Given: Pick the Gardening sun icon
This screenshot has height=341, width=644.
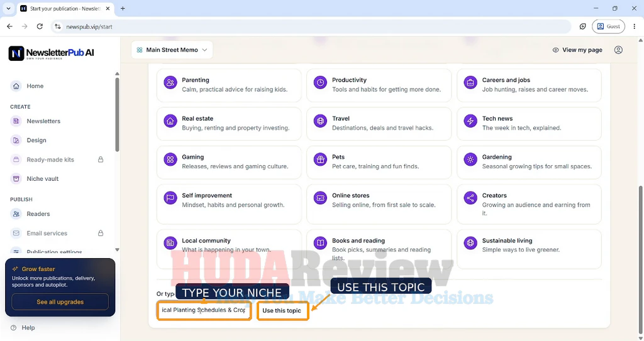Looking at the screenshot, I should pyautogui.click(x=470, y=160).
